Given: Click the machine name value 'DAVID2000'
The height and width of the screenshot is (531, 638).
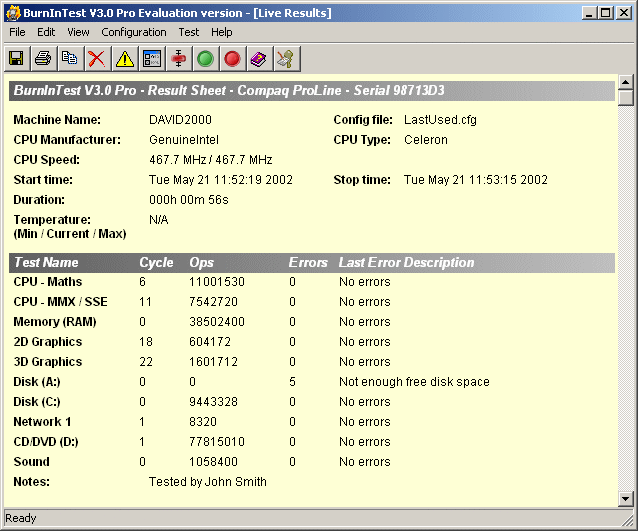Looking at the screenshot, I should pyautogui.click(x=180, y=120).
